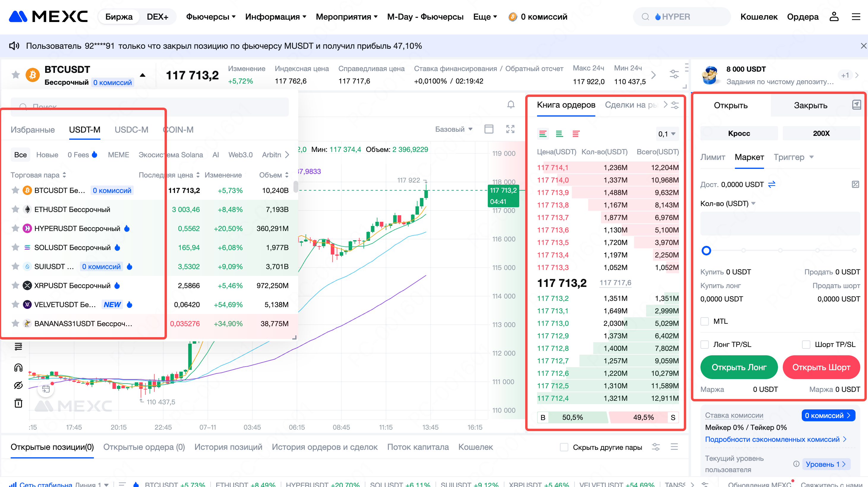Open the Информация dropdown menu

pos(276,17)
